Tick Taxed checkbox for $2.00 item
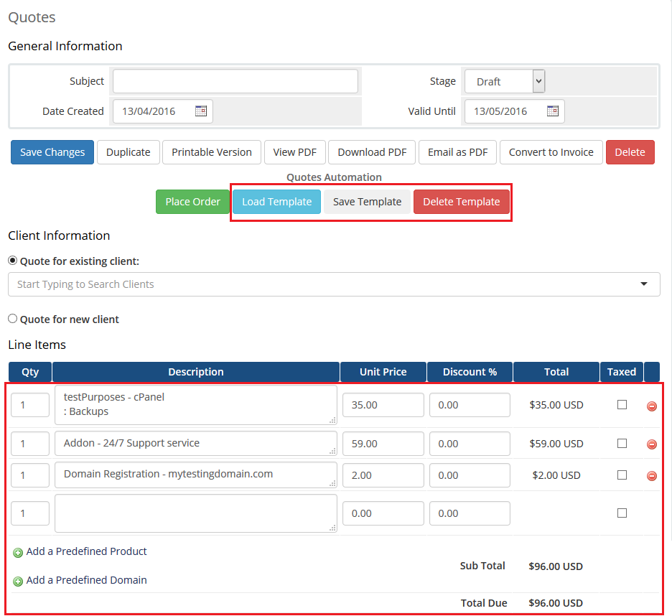 pyautogui.click(x=622, y=475)
